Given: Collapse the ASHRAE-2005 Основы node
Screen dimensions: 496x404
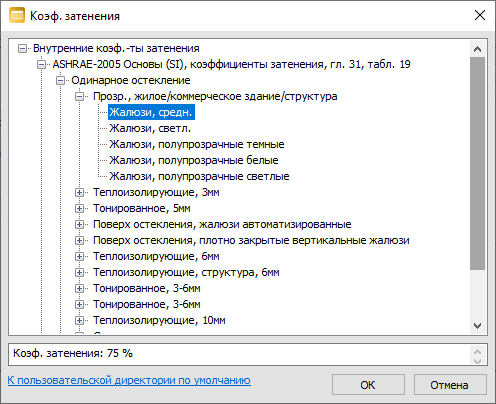Looking at the screenshot, I should click(x=42, y=64).
